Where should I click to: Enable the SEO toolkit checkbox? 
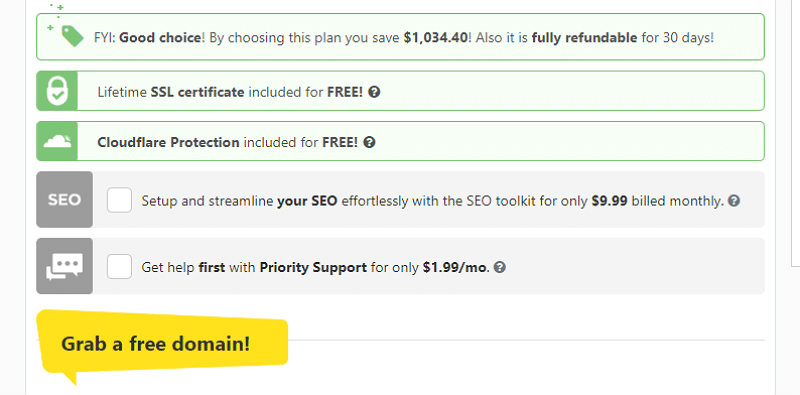pyautogui.click(x=119, y=200)
